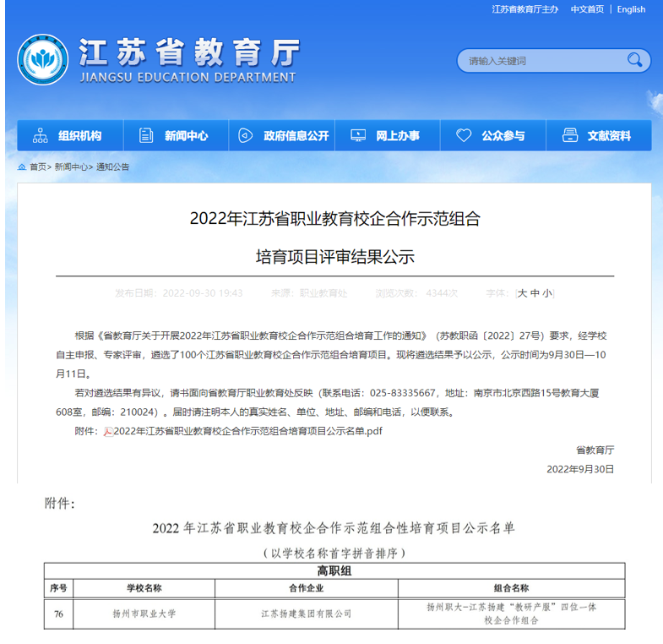The width and height of the screenshot is (663, 644).
Task: Click the 文献资料 archive icon
Action: click(x=569, y=135)
